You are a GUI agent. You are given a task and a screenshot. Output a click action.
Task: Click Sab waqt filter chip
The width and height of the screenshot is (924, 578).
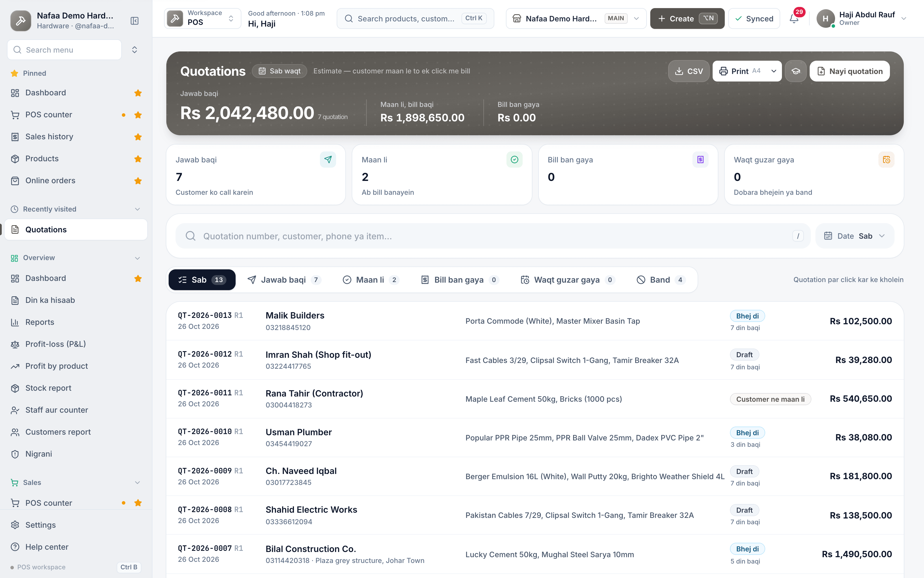(x=280, y=71)
